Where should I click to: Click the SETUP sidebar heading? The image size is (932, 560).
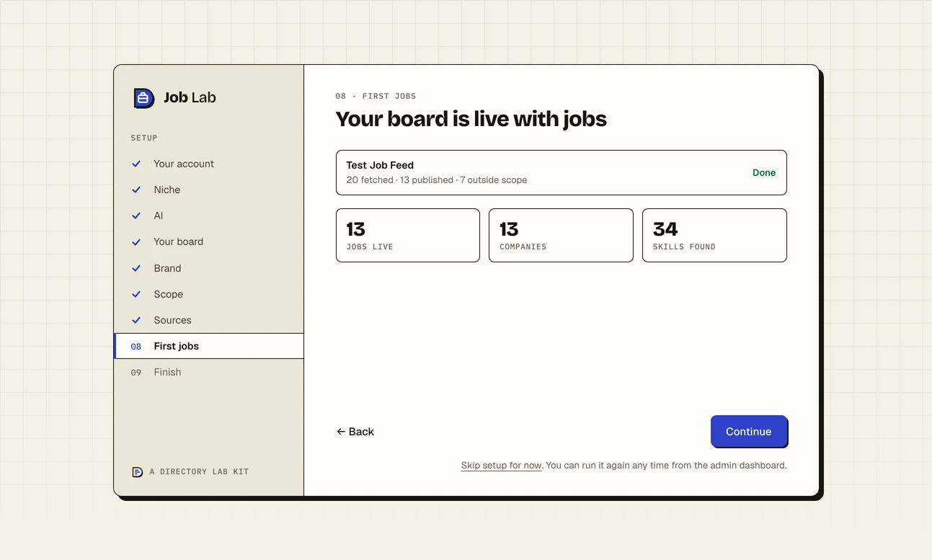[x=144, y=138]
